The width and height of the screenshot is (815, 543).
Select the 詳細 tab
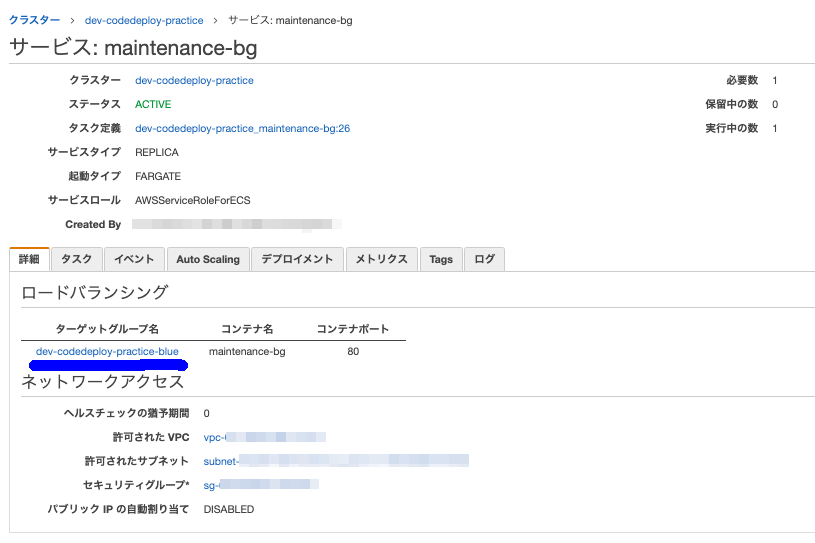tap(29, 259)
